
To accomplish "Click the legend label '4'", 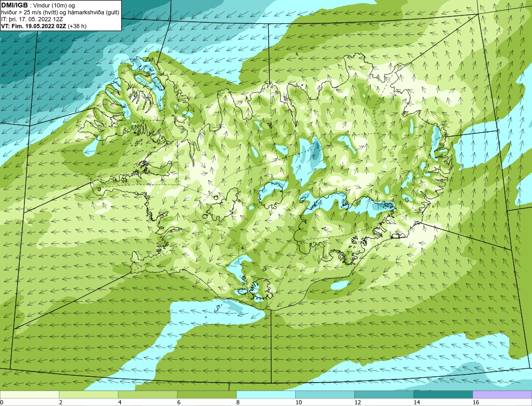I will pos(120,402).
